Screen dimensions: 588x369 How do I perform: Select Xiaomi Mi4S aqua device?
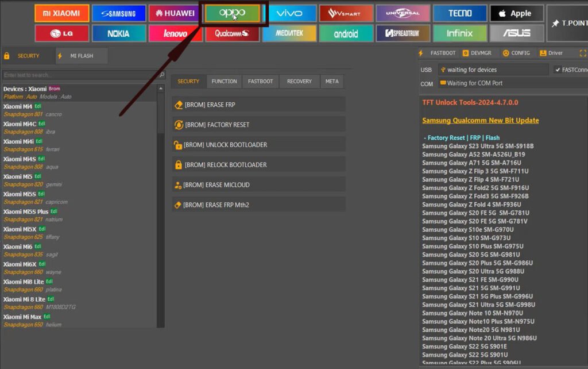coord(79,163)
